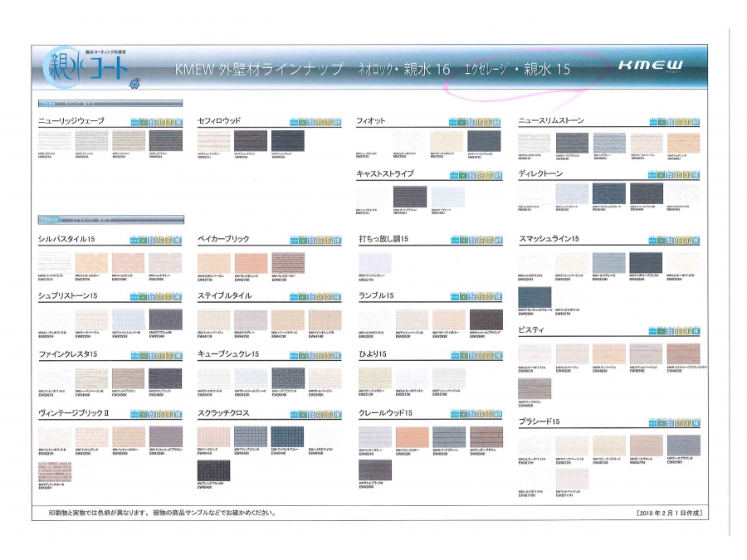Select the シルバスタイル15 heading
The image size is (747, 560).
[x=66, y=239]
